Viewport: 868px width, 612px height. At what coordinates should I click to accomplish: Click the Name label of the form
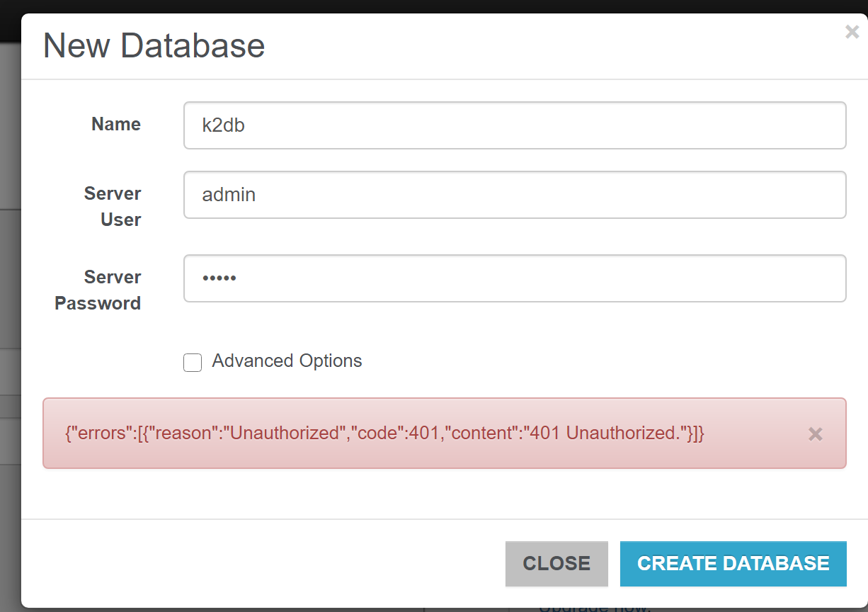(x=115, y=124)
